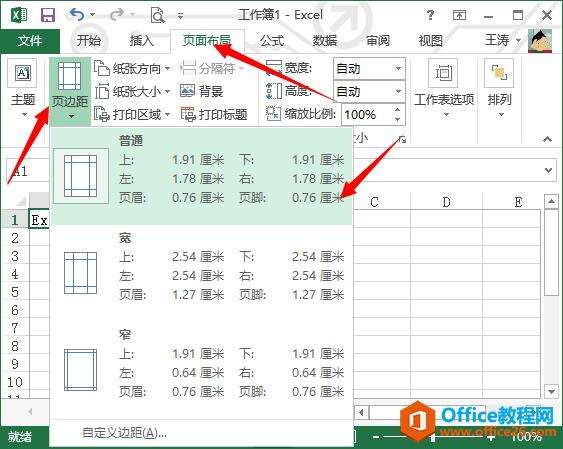563x449 pixels.
Task: Switch to the 插入 tab
Action: [141, 41]
